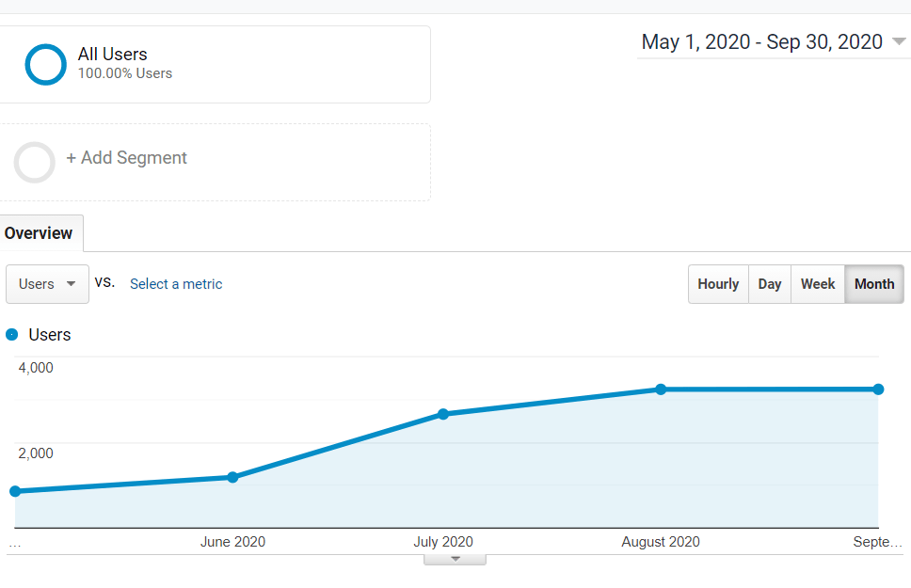The height and width of the screenshot is (588, 911).
Task: Switch to the Overview tab
Action: [x=40, y=232]
